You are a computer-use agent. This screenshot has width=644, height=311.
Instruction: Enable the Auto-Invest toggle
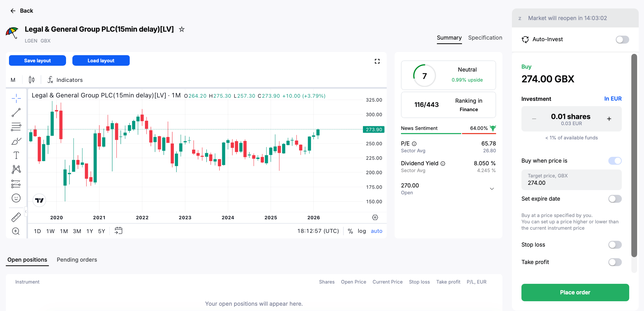coord(622,40)
